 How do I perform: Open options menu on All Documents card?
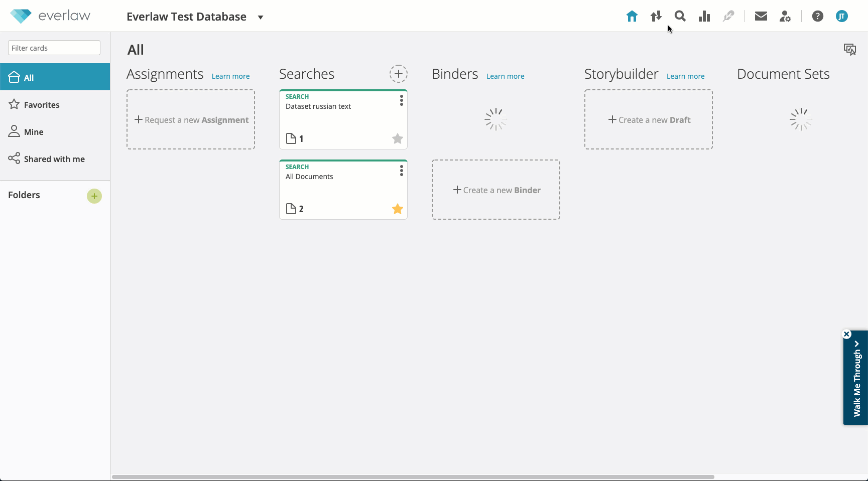(401, 171)
